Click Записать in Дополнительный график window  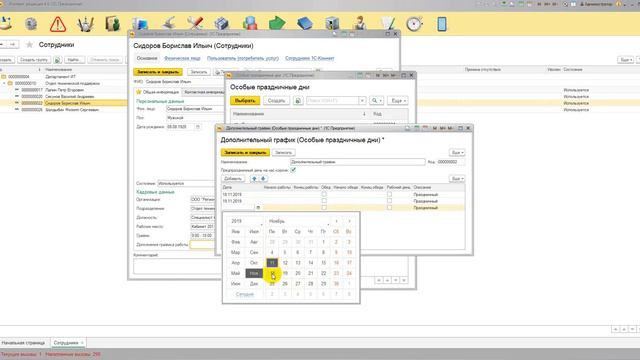pos(283,153)
